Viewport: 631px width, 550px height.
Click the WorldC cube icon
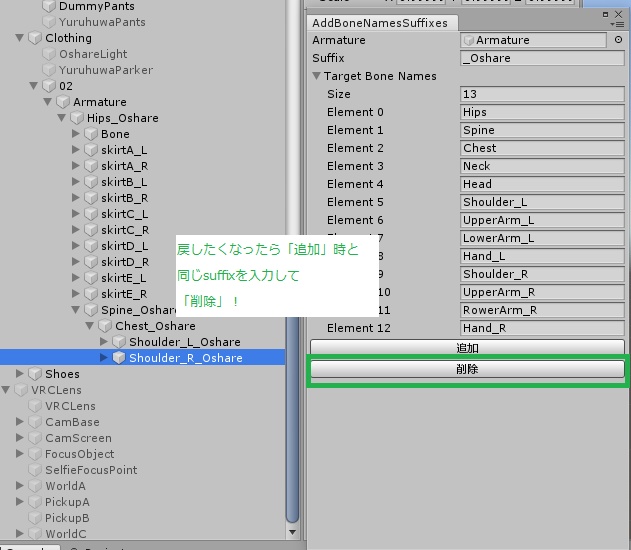click(x=35, y=534)
